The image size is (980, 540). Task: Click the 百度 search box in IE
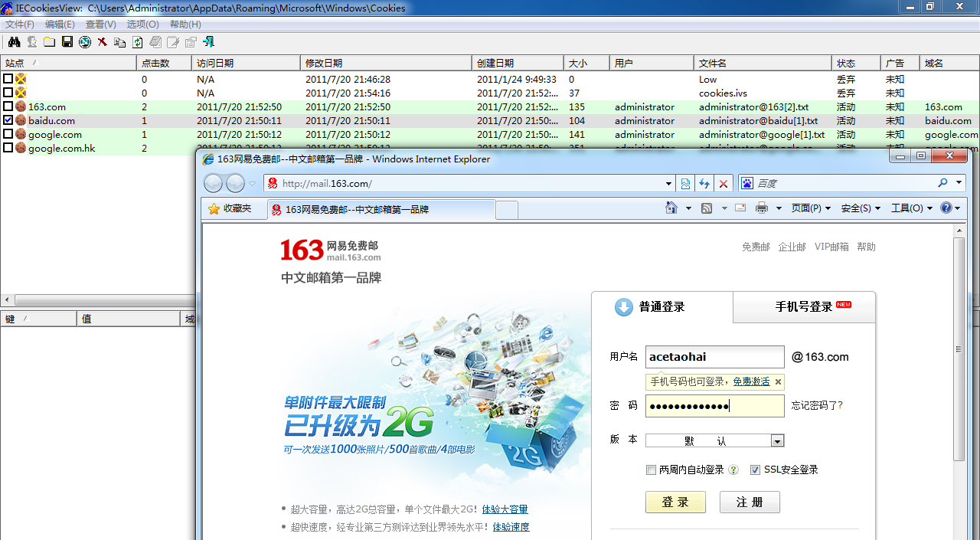[844, 184]
